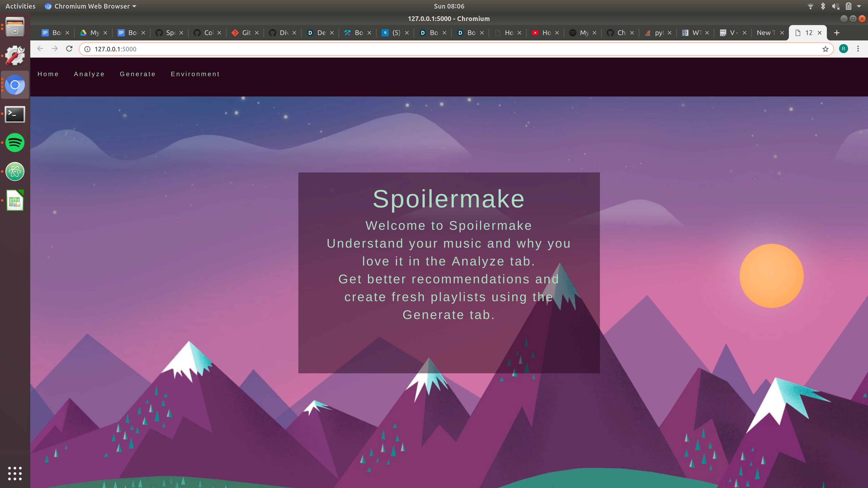Click the browser reload page icon
This screenshot has height=488, width=868.
[x=69, y=49]
